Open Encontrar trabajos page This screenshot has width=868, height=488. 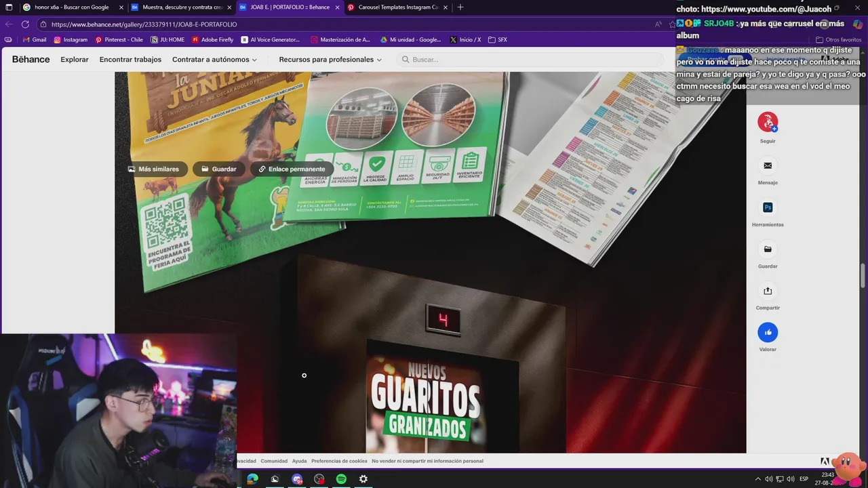[x=130, y=60]
